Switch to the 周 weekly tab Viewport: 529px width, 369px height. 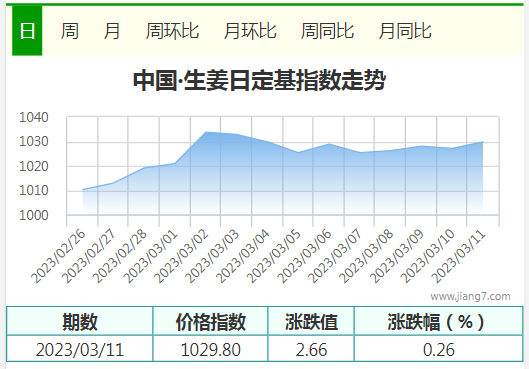tap(70, 31)
